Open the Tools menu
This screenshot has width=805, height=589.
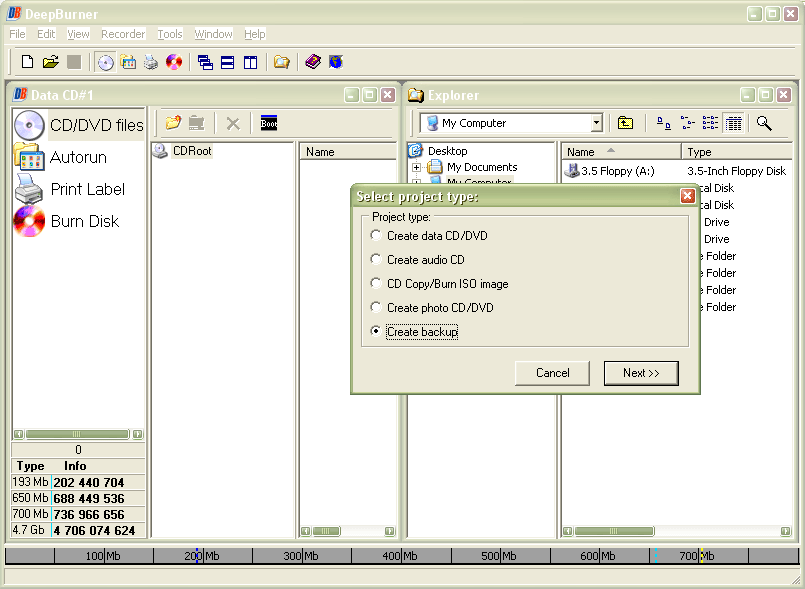[x=170, y=34]
